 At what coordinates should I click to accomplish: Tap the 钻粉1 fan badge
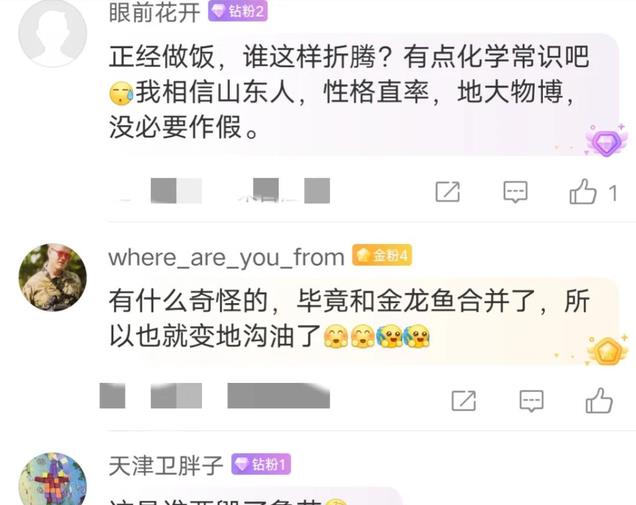point(261,464)
